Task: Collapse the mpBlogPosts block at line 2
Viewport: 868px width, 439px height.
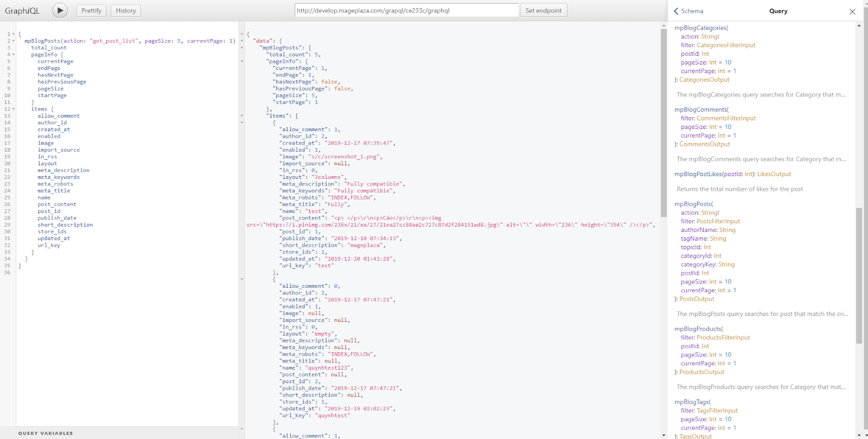Action: click(14, 41)
